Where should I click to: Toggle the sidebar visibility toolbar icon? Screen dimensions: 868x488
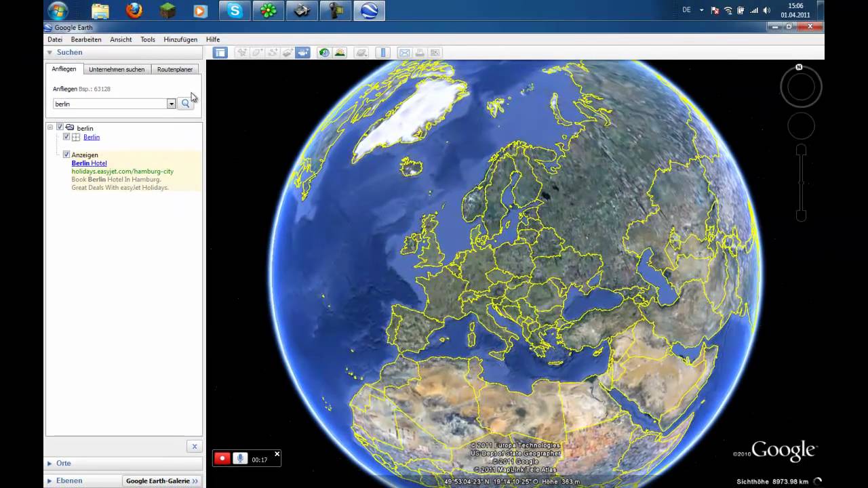click(x=220, y=52)
